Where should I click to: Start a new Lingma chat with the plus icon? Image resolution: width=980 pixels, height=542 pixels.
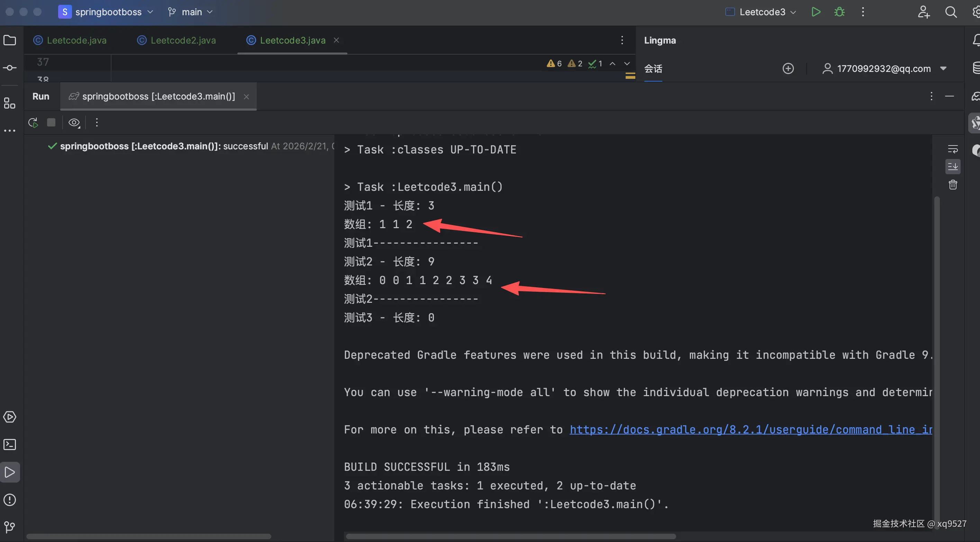tap(788, 68)
